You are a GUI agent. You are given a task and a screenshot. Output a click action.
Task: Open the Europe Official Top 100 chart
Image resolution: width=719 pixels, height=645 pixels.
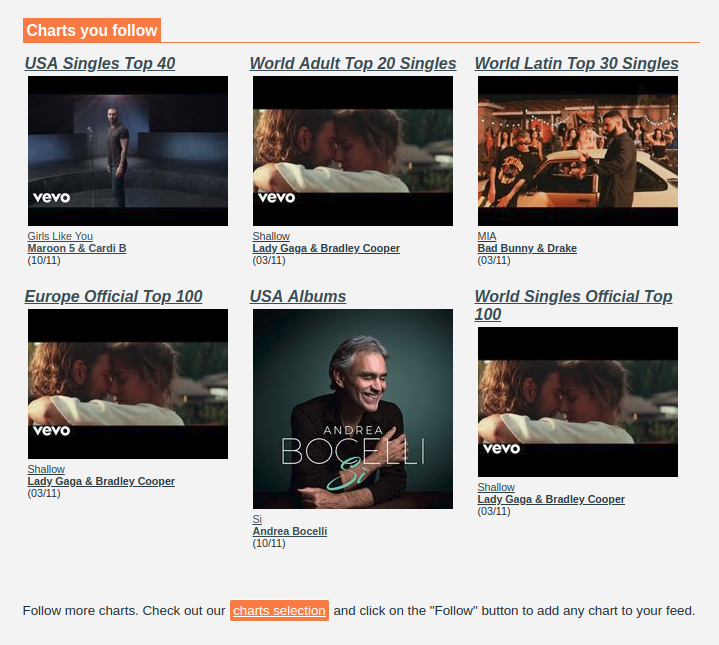click(113, 296)
